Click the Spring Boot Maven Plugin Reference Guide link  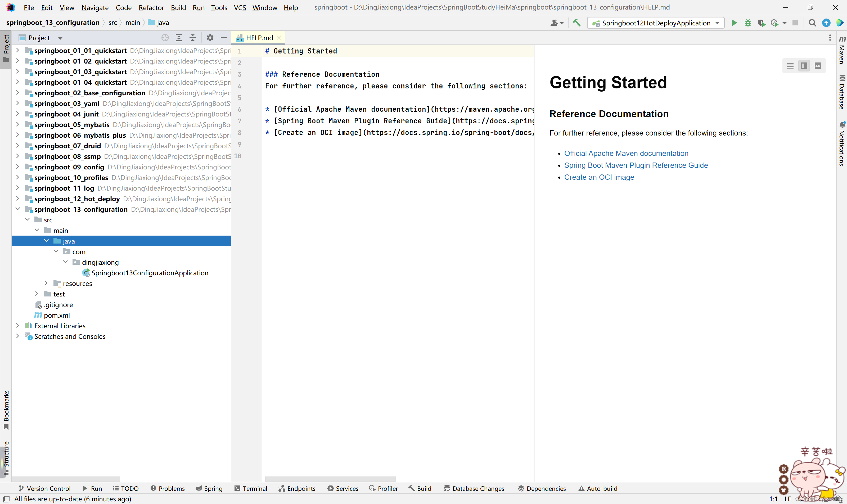pos(636,165)
